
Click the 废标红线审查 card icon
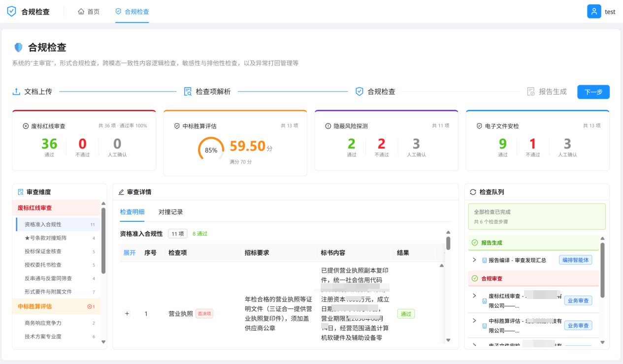tap(26, 126)
